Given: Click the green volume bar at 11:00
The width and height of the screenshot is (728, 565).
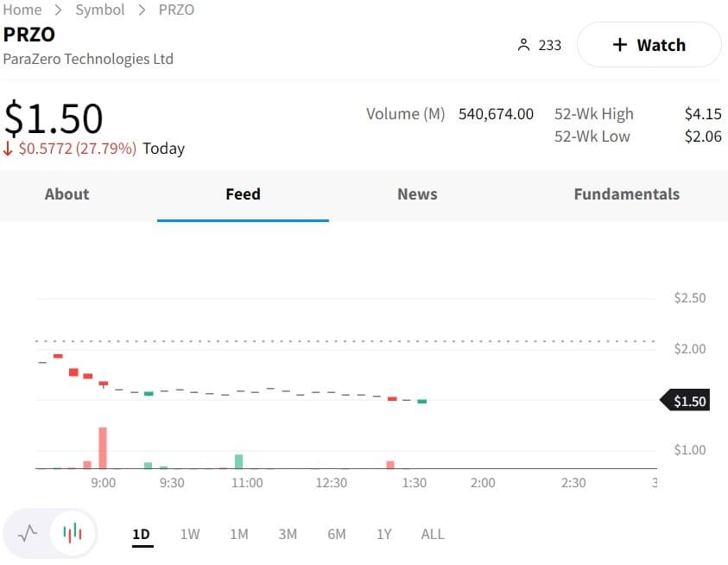Looking at the screenshot, I should click(x=239, y=461).
